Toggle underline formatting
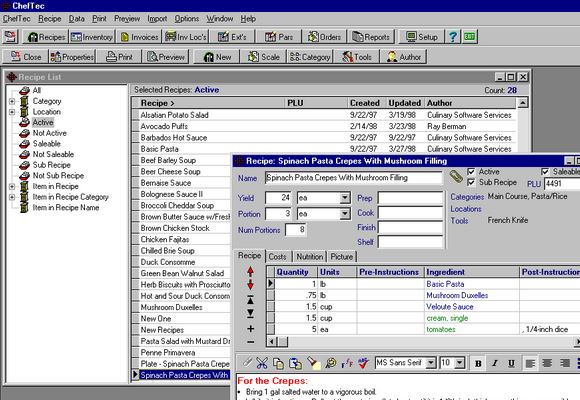580x400 pixels. click(x=511, y=363)
